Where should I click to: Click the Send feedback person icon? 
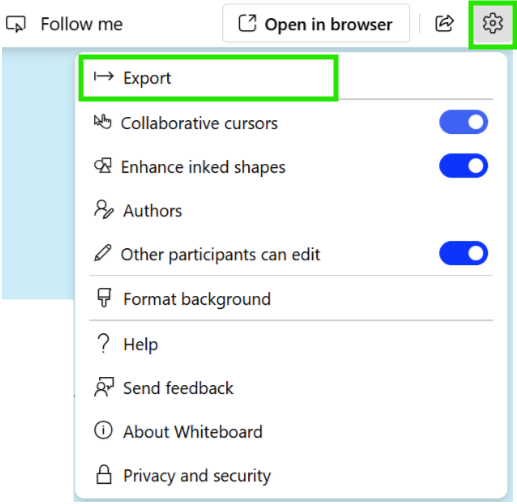point(104,387)
